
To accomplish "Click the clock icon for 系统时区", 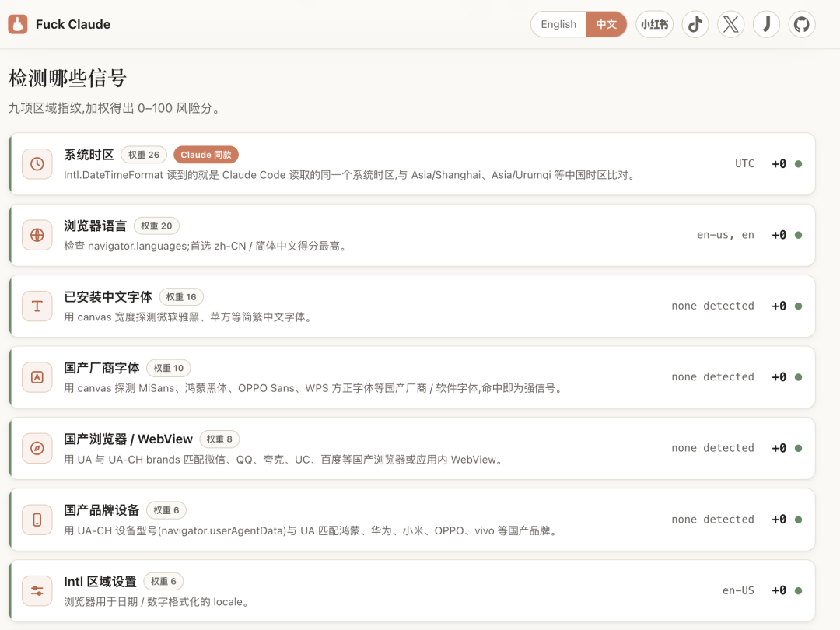I will [x=37, y=164].
